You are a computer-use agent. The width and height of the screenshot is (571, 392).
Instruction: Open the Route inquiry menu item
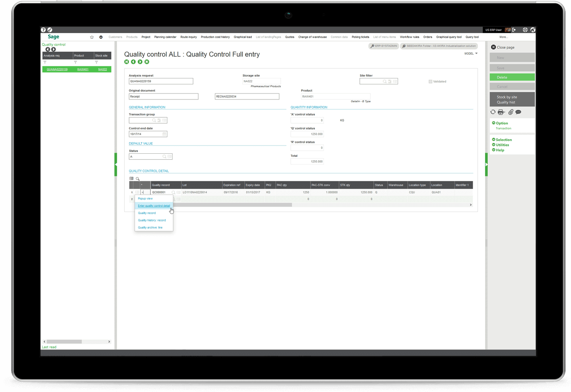[x=188, y=37]
